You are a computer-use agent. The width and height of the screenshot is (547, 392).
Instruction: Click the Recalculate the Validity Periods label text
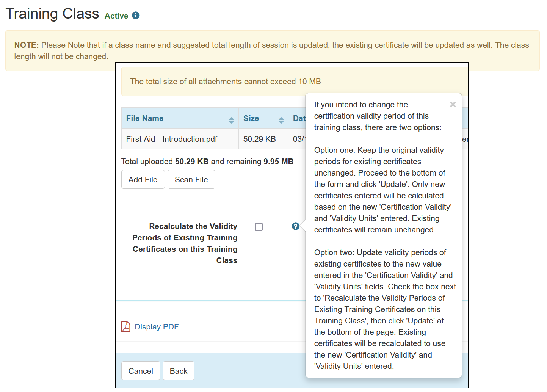point(185,243)
